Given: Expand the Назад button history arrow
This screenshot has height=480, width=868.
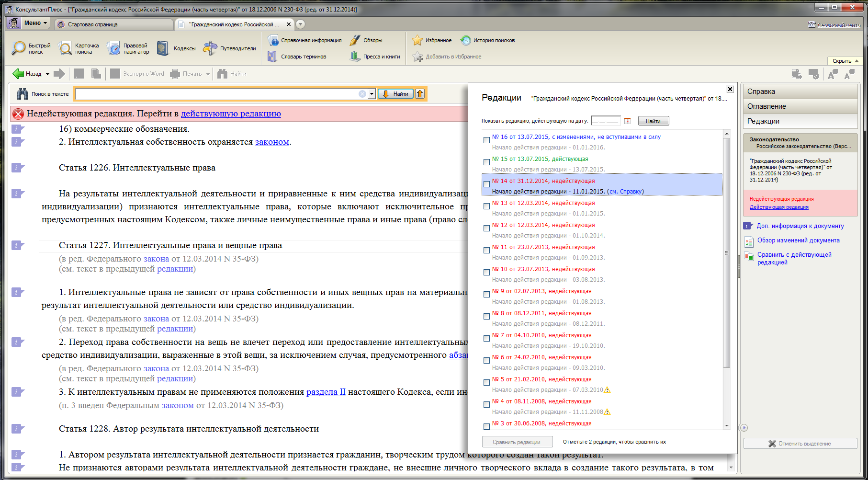Looking at the screenshot, I should (x=47, y=74).
